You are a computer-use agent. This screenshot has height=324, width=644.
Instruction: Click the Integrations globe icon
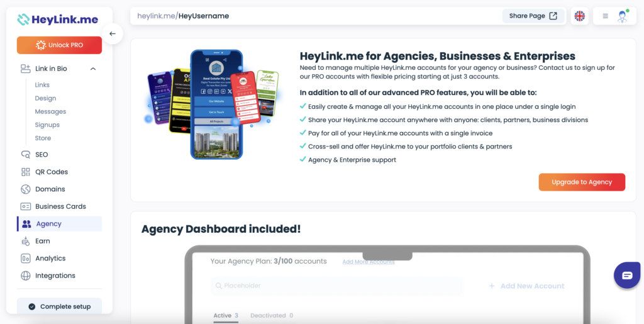pyautogui.click(x=25, y=276)
